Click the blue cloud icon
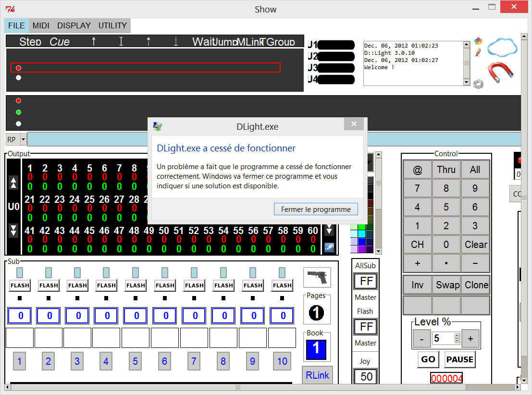 [x=502, y=47]
